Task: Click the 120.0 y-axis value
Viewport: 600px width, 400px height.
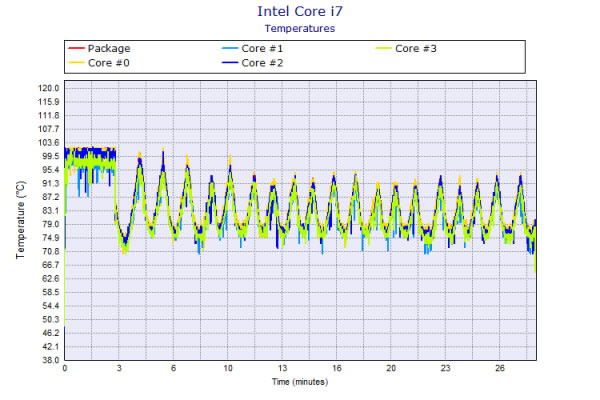Action: [49, 88]
